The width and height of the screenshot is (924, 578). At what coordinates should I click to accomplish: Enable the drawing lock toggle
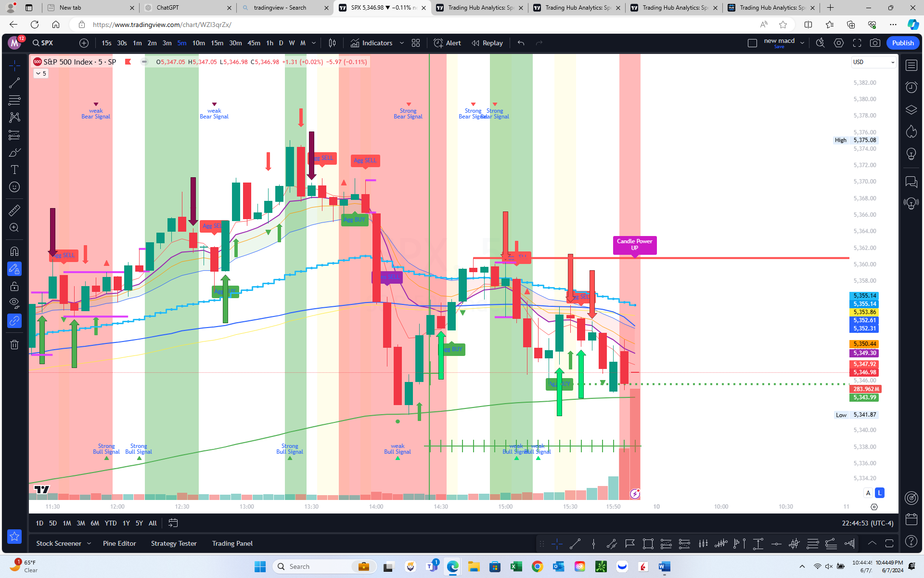(13, 286)
